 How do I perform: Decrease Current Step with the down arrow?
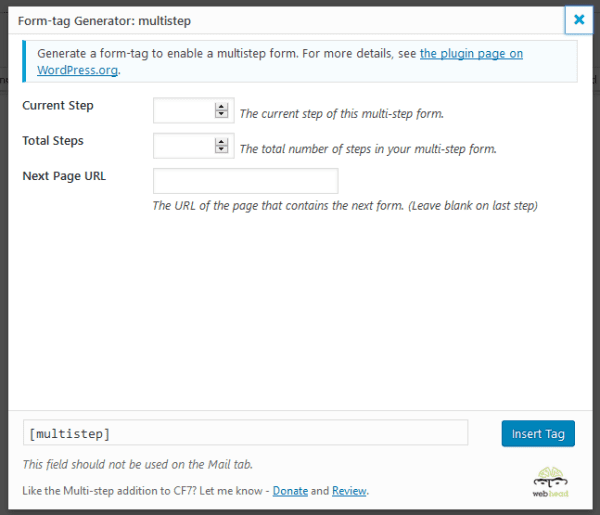point(222,116)
